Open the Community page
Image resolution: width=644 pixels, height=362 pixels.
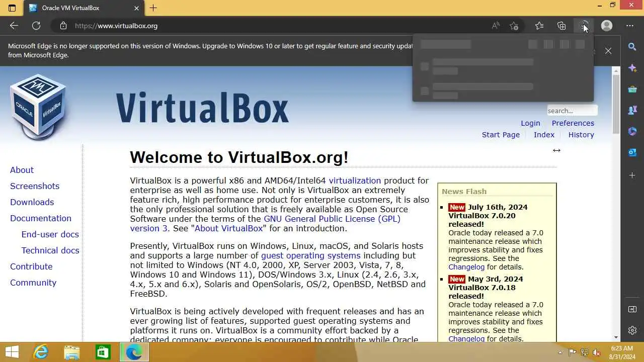point(33,283)
